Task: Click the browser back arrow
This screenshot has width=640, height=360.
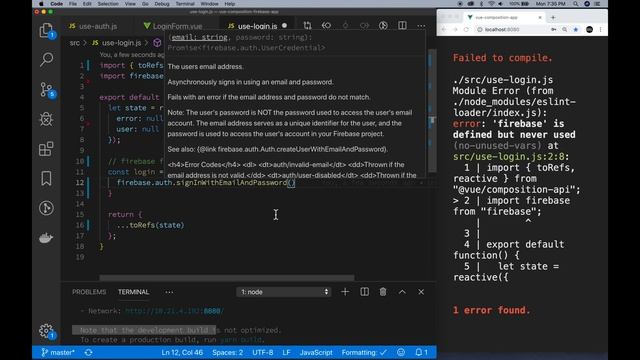Action: (444, 29)
